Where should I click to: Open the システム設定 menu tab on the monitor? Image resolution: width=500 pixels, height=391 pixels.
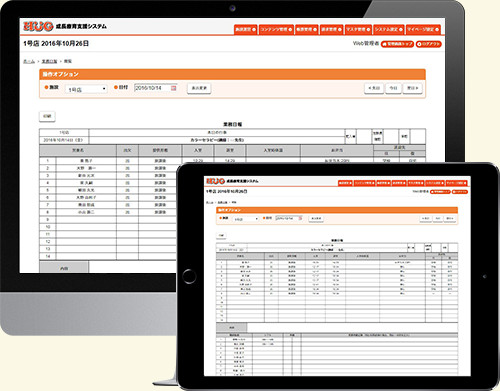pos(389,29)
